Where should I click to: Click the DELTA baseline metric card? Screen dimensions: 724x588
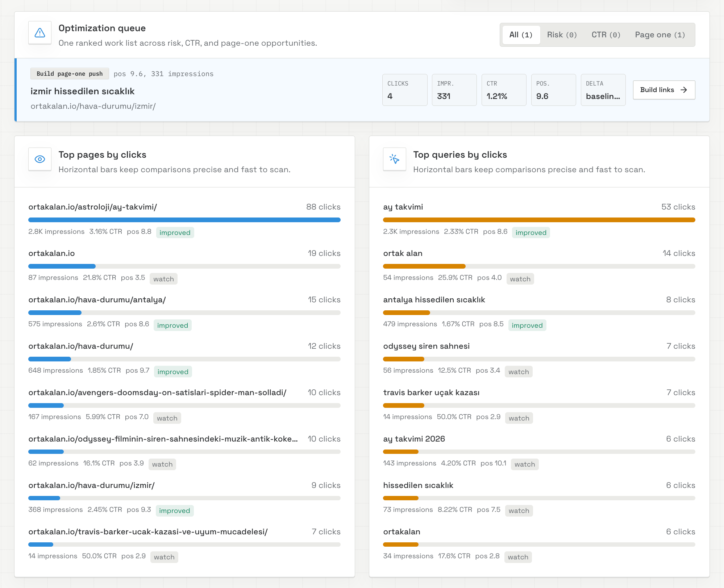pyautogui.click(x=603, y=90)
